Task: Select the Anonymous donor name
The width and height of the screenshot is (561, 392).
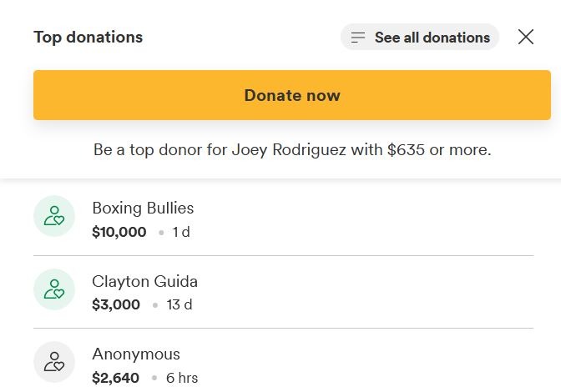Action: (x=136, y=354)
